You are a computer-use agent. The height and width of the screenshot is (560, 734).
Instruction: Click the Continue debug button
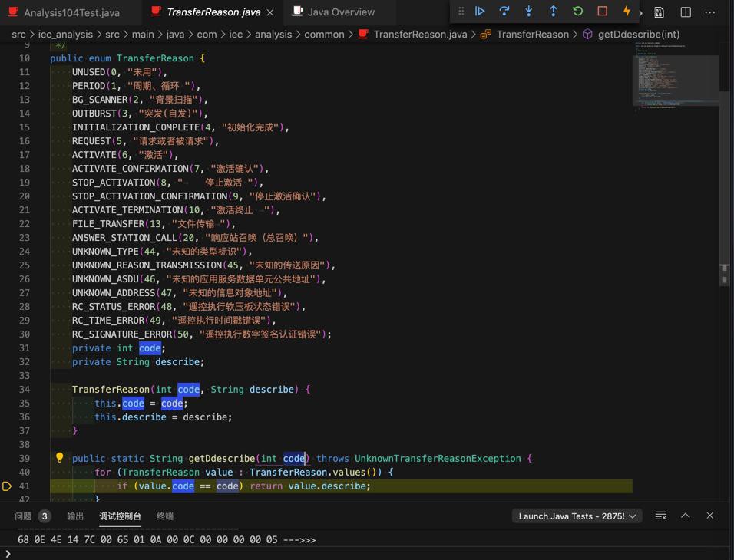(480, 12)
